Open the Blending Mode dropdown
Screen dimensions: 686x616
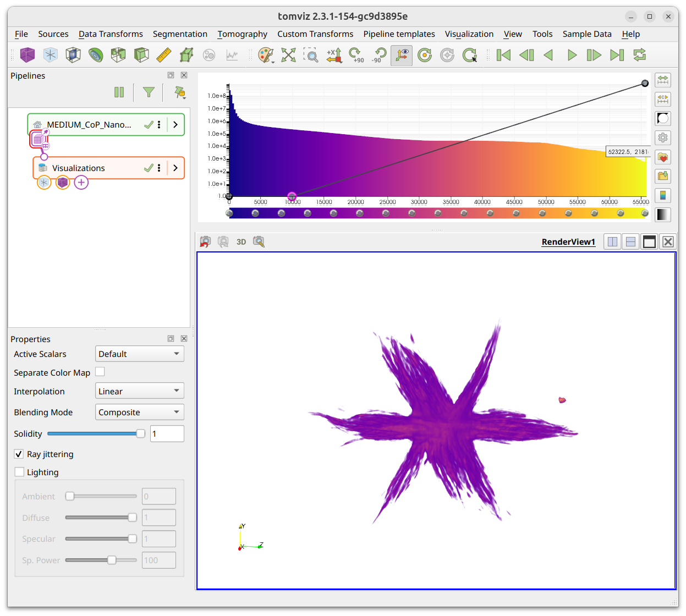(x=140, y=412)
